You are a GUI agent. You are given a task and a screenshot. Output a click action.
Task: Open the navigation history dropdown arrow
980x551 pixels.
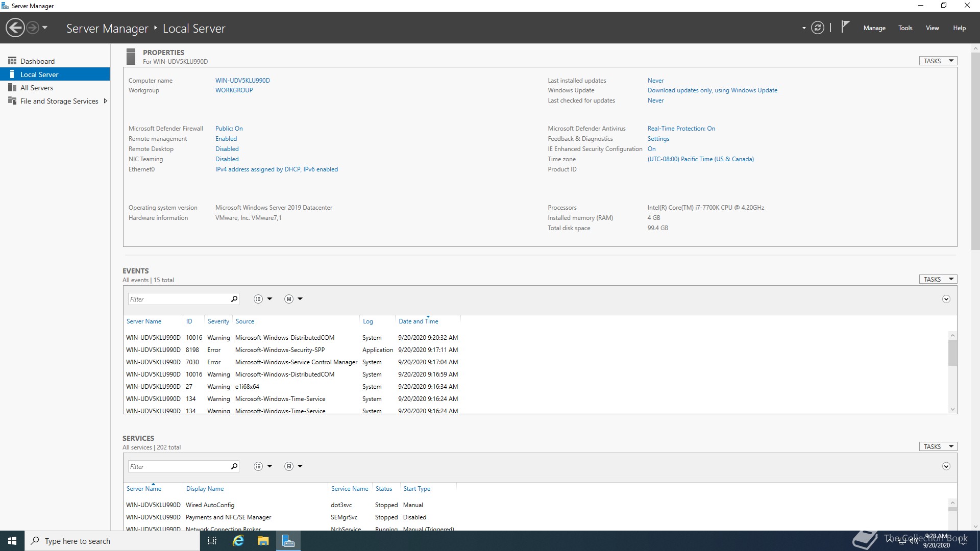(45, 28)
